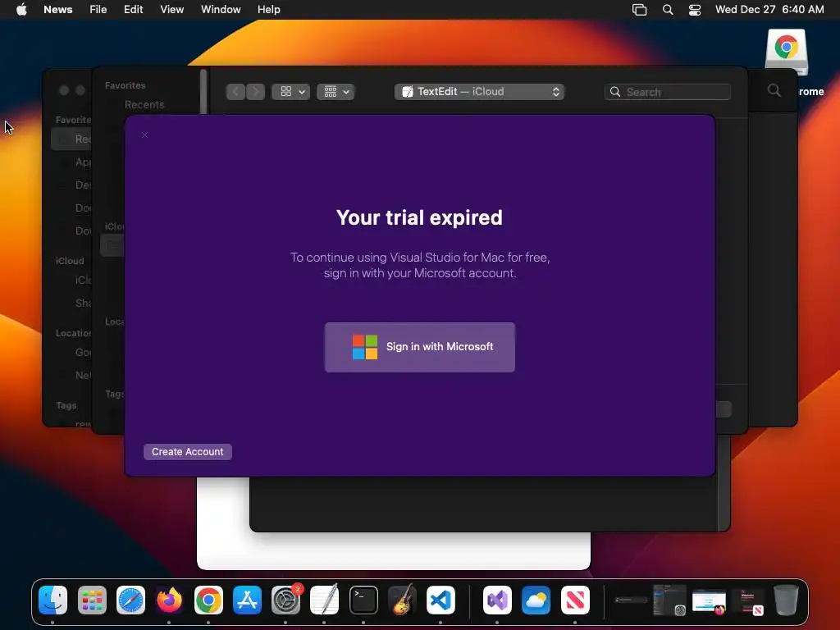Launch Google Chrome from the Dock
840x630 pixels.
click(208, 600)
